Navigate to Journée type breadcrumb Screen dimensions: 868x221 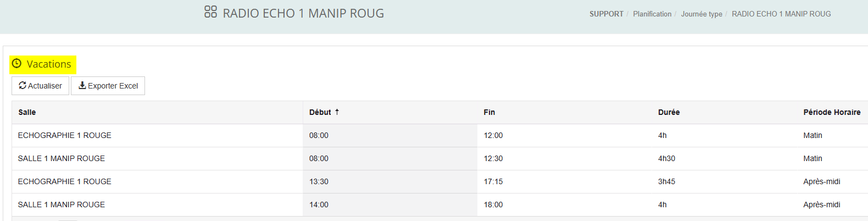[x=702, y=14]
